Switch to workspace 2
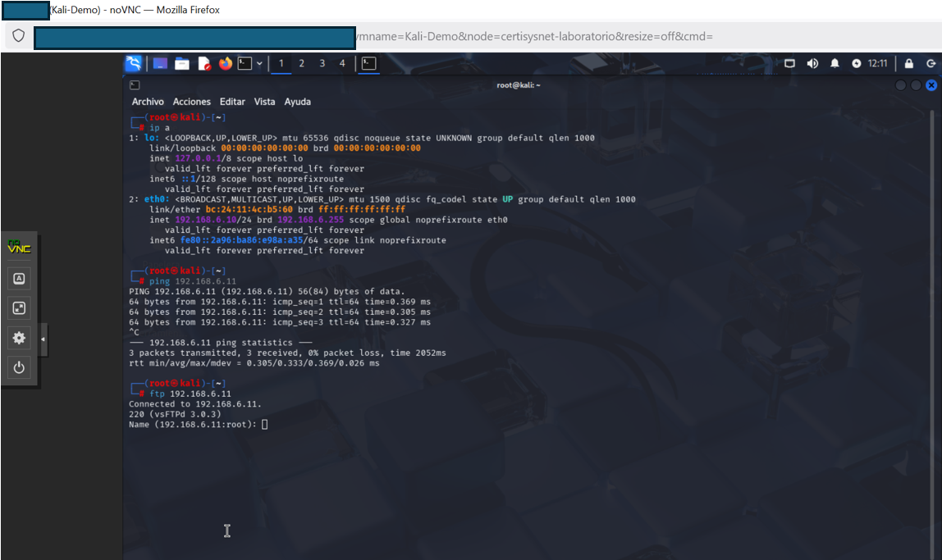The height and width of the screenshot is (560, 942). [301, 63]
